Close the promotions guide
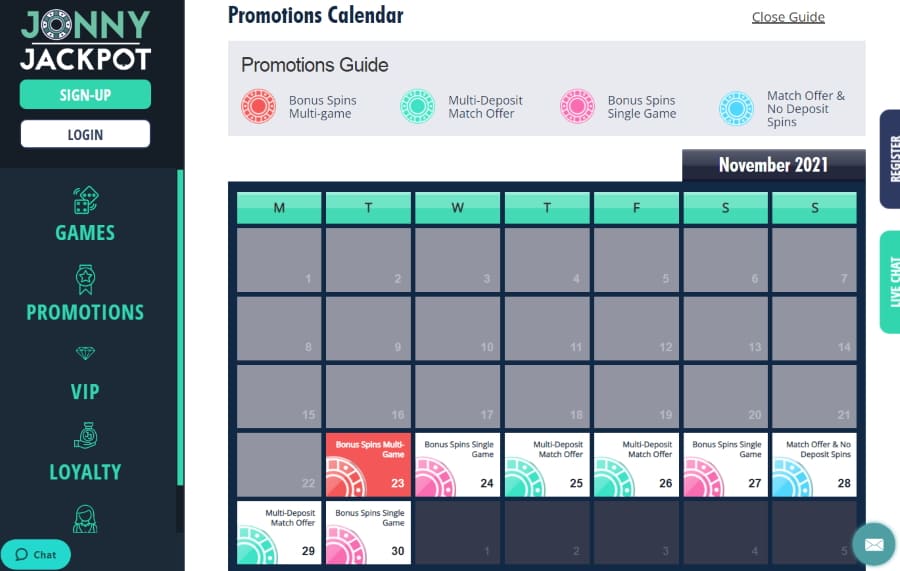 (x=788, y=17)
